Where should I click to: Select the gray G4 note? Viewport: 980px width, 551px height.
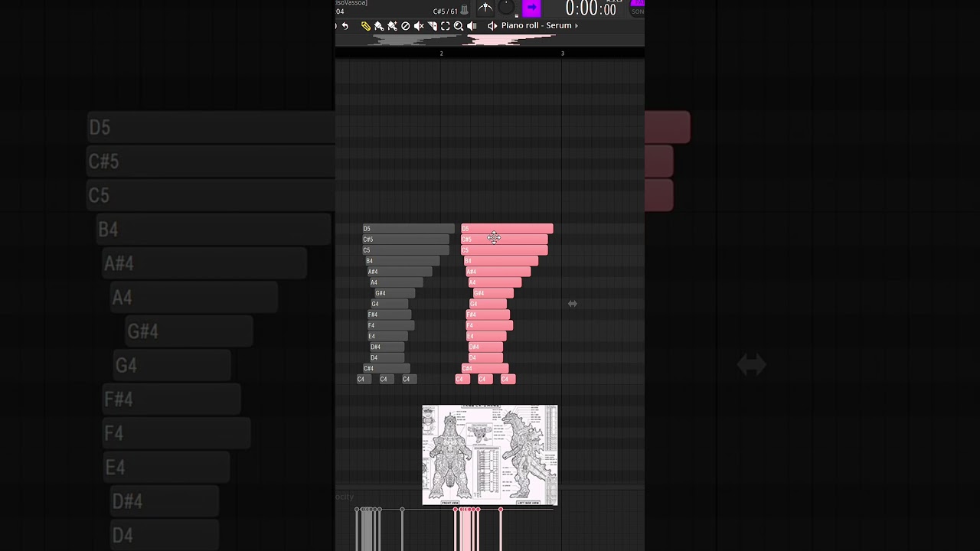390,304
